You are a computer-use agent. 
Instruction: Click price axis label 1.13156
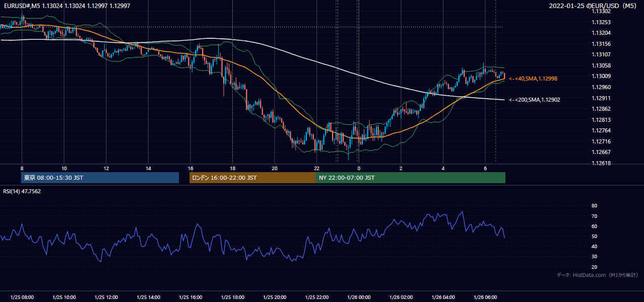pyautogui.click(x=601, y=44)
